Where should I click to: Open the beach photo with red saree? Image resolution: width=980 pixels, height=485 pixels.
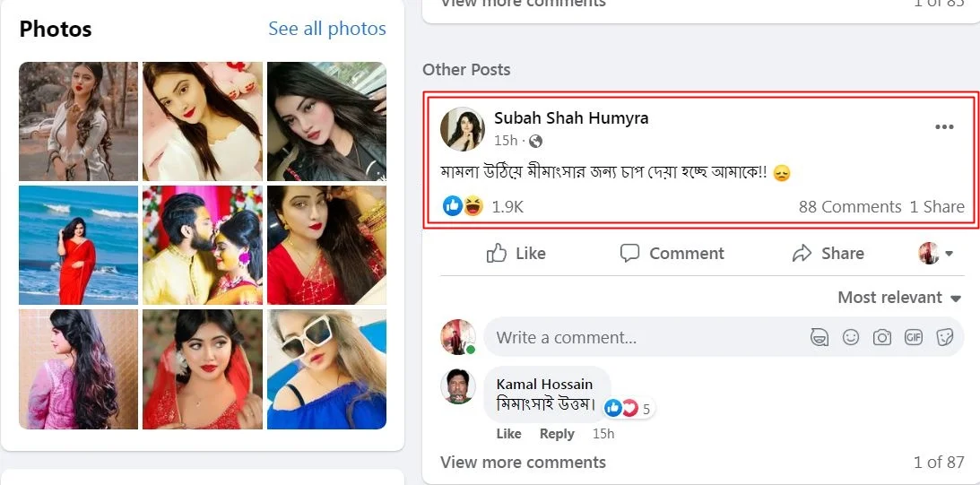[78, 246]
